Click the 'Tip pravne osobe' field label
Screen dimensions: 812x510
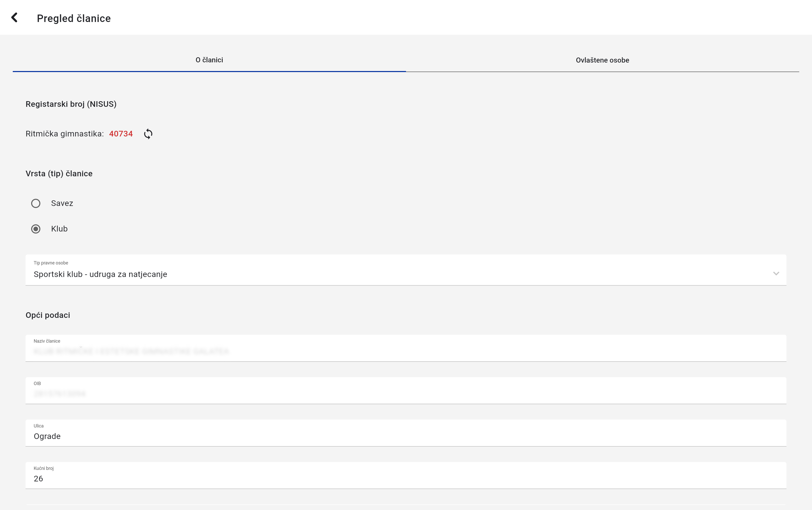click(51, 263)
